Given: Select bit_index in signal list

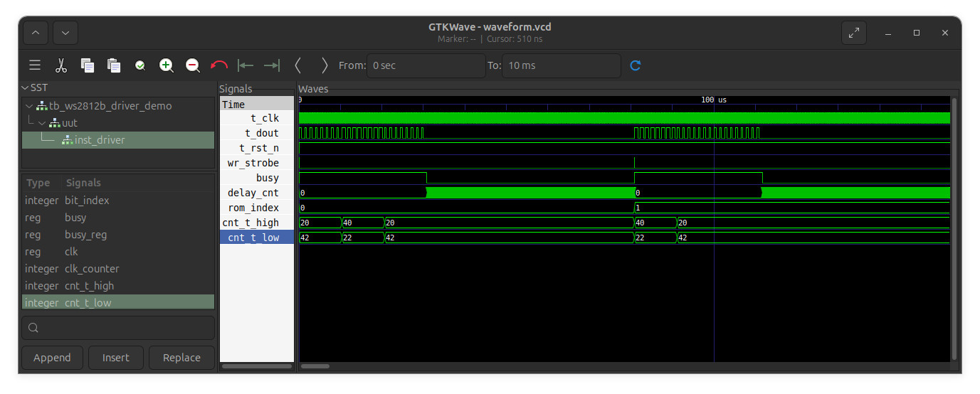Looking at the screenshot, I should 118,201.
